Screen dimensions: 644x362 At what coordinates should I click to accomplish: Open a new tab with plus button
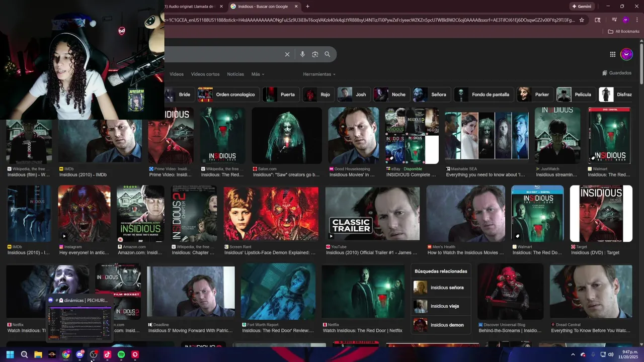point(307,7)
